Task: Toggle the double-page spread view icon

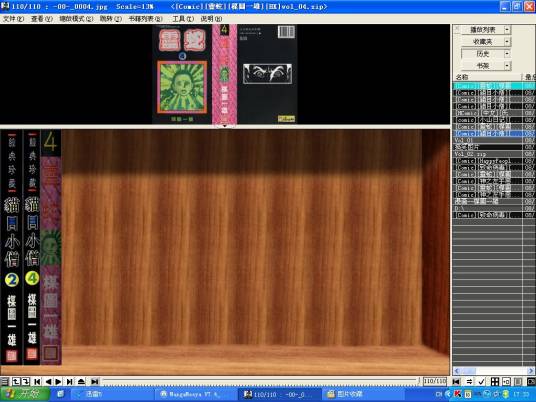Action: click(x=506, y=381)
